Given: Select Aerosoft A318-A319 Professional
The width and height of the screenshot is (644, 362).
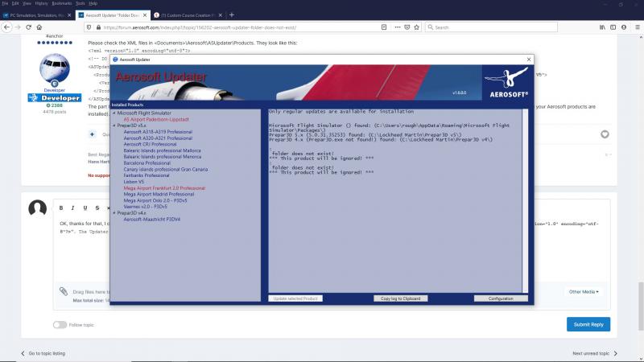Looking at the screenshot, I should click(x=158, y=132).
